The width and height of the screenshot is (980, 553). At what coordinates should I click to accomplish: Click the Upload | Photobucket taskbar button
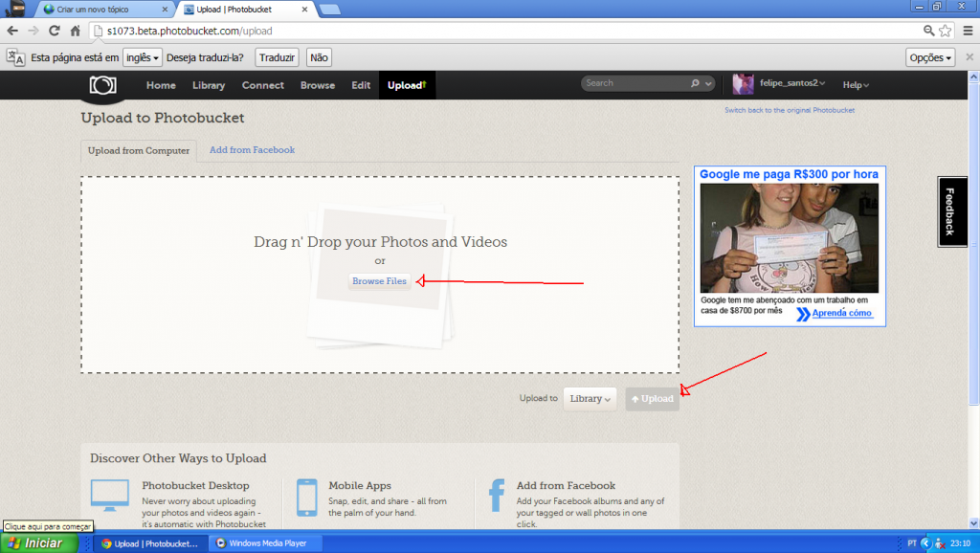152,543
